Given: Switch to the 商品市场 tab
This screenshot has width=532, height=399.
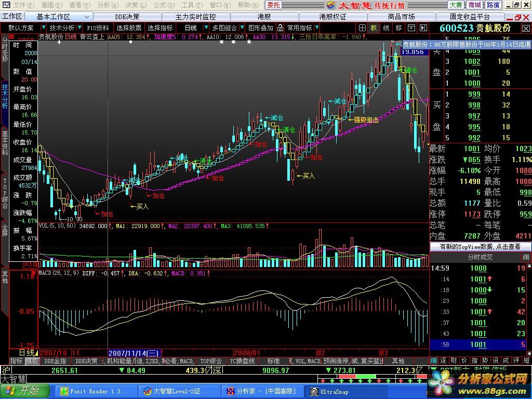Looking at the screenshot, I should 401,17.
